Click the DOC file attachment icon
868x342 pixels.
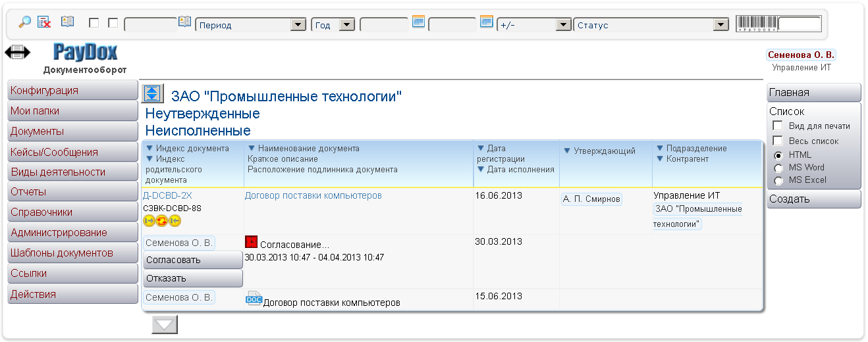[254, 299]
